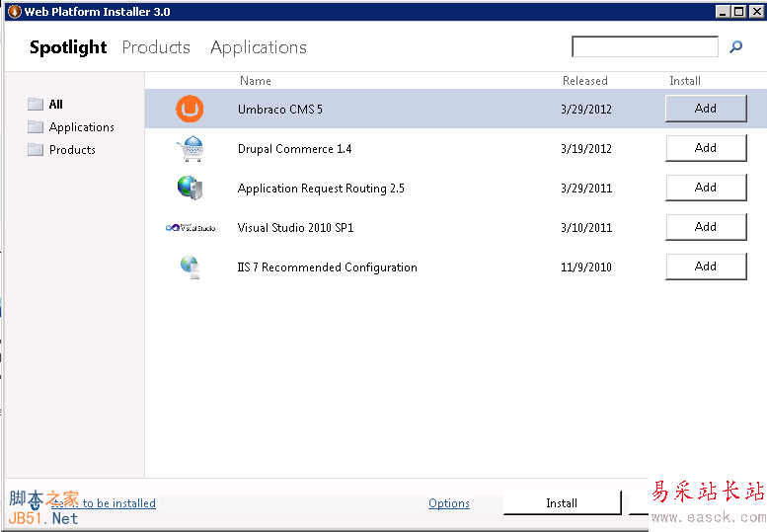
Task: Add Umbraco CMS 5 to install
Action: point(705,109)
